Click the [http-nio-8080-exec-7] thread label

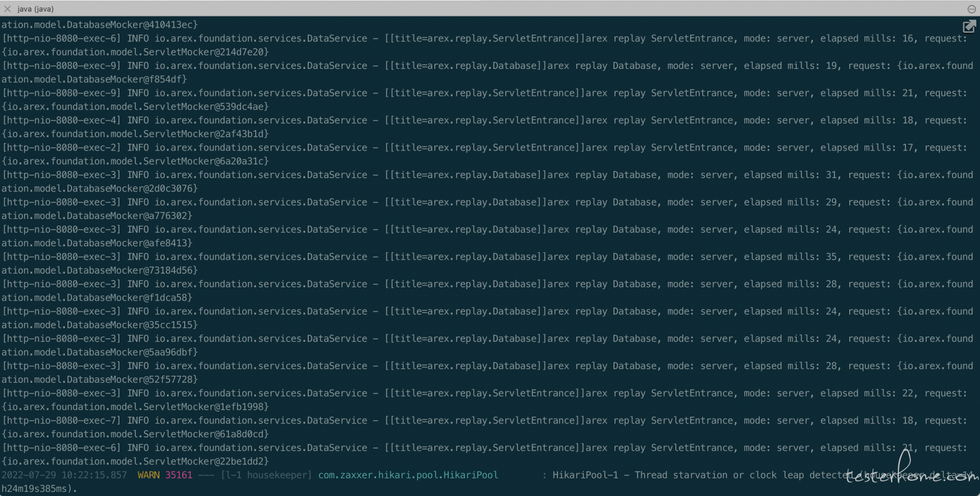[62, 420]
